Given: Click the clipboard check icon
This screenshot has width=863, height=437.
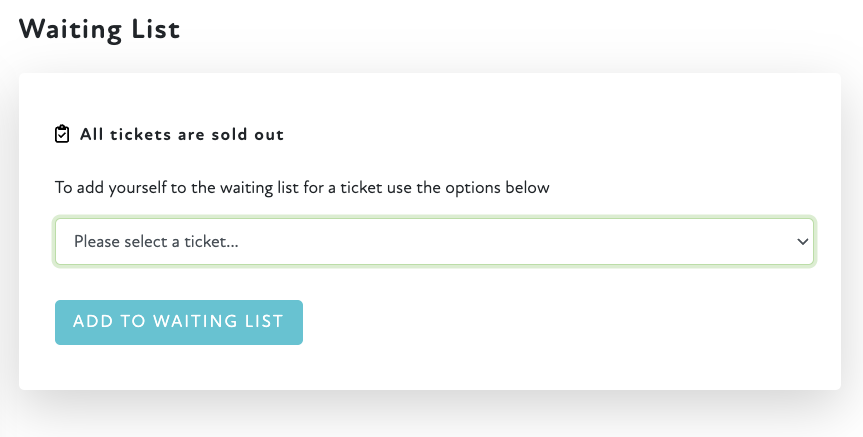Looking at the screenshot, I should [x=62, y=134].
